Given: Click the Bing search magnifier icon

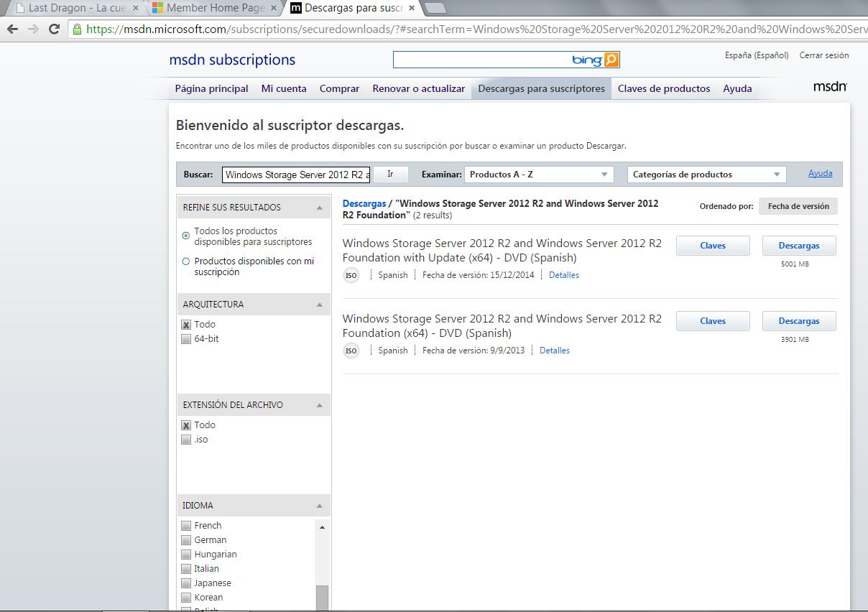Looking at the screenshot, I should point(611,60).
